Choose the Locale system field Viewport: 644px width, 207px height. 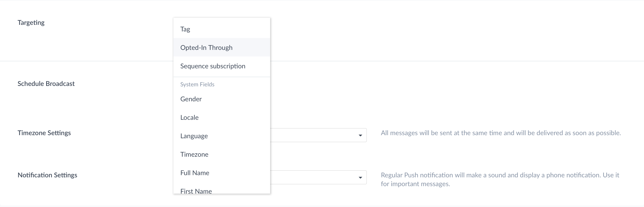[222, 117]
